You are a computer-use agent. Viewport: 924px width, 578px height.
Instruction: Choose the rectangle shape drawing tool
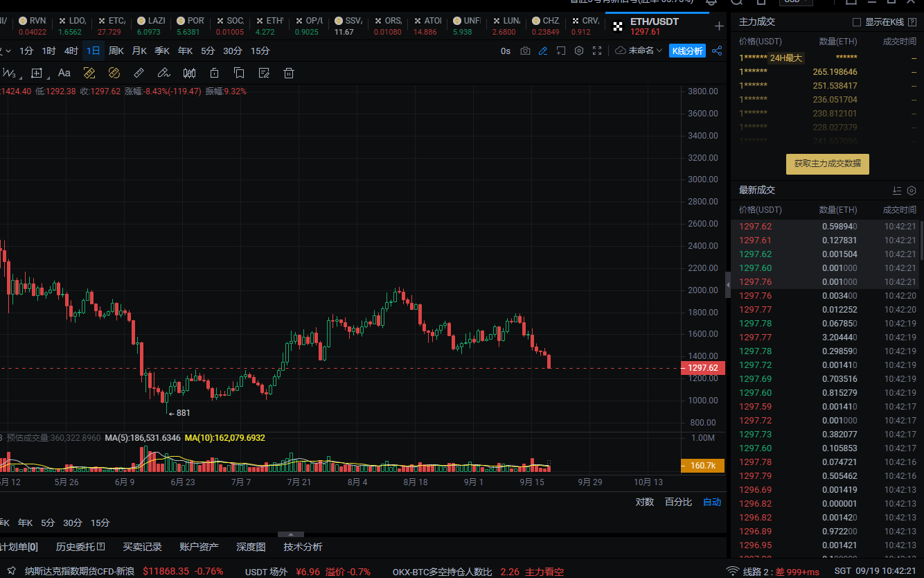point(37,73)
